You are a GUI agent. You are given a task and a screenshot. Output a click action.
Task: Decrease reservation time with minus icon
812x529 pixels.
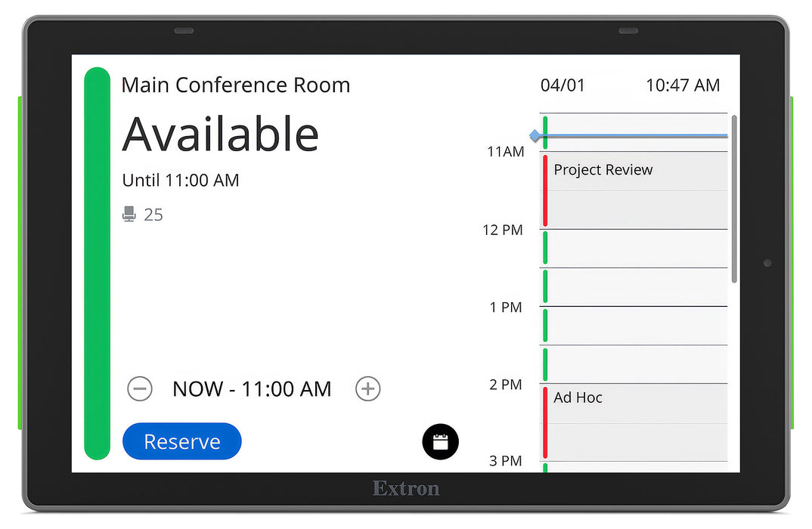point(140,388)
